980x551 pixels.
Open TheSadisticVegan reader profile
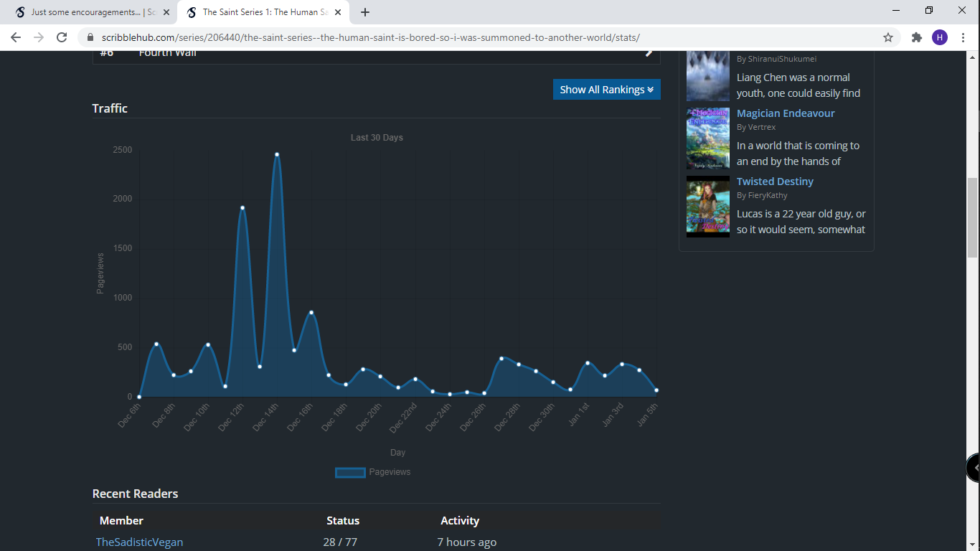[x=139, y=542]
